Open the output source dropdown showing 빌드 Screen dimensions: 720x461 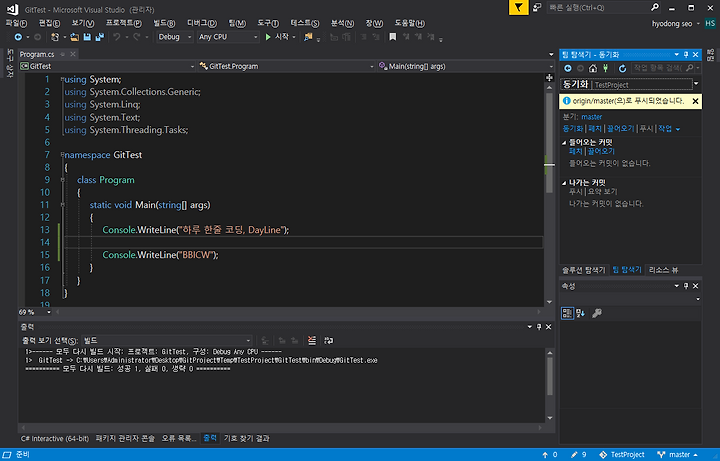167,341
